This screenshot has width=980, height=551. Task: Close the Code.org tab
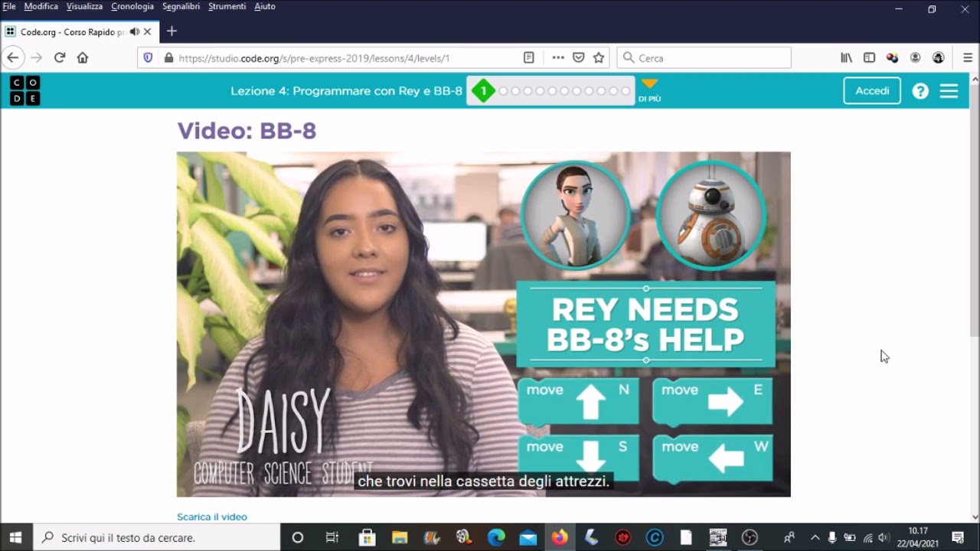(x=148, y=31)
